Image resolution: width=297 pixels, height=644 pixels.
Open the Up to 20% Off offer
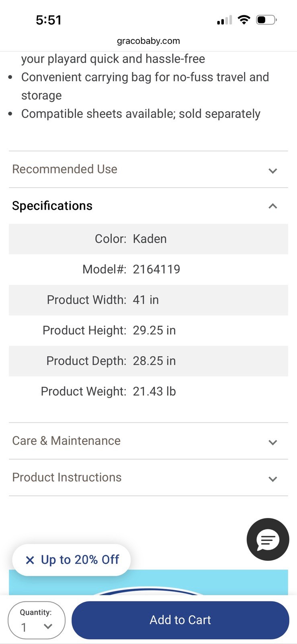(x=80, y=560)
